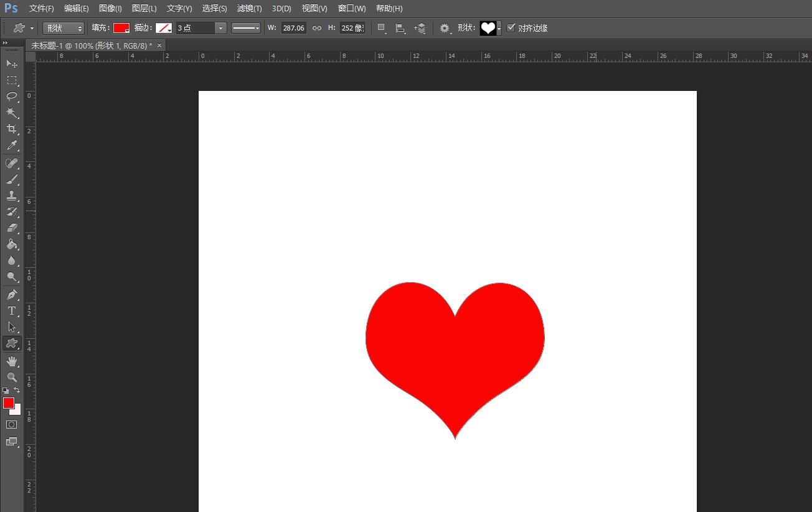The height and width of the screenshot is (512, 812).
Task: Click the red fill color swatch
Action: pyautogui.click(x=121, y=28)
